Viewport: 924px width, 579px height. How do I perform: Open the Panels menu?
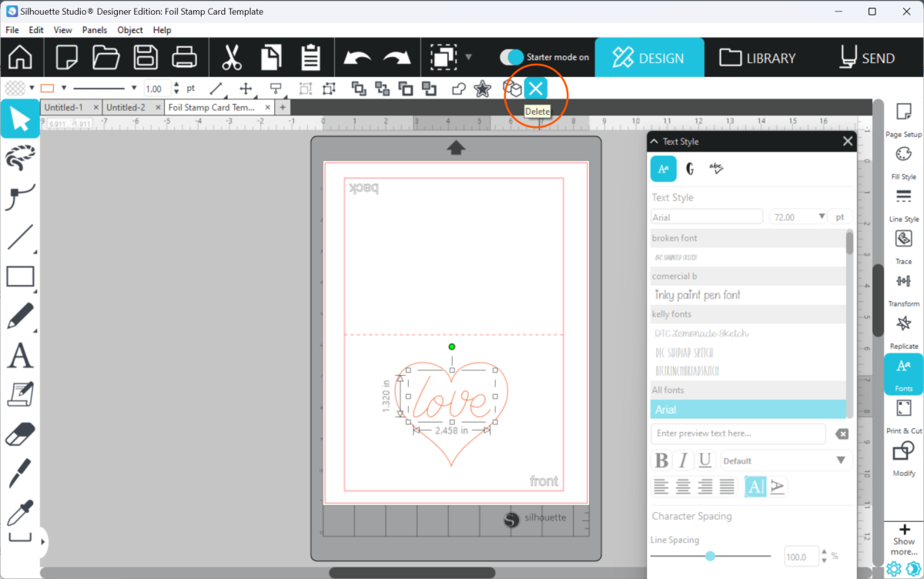95,30
